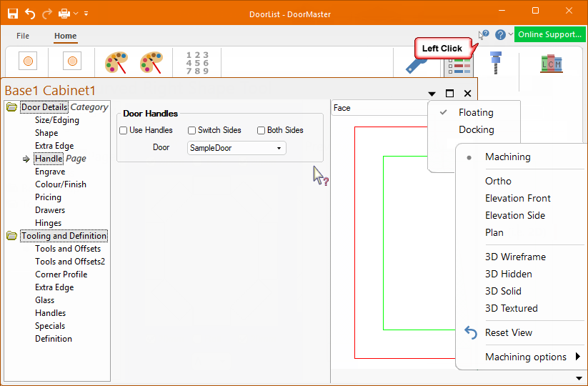Click leftmost circle-in-square ribbon icon

click(x=28, y=61)
